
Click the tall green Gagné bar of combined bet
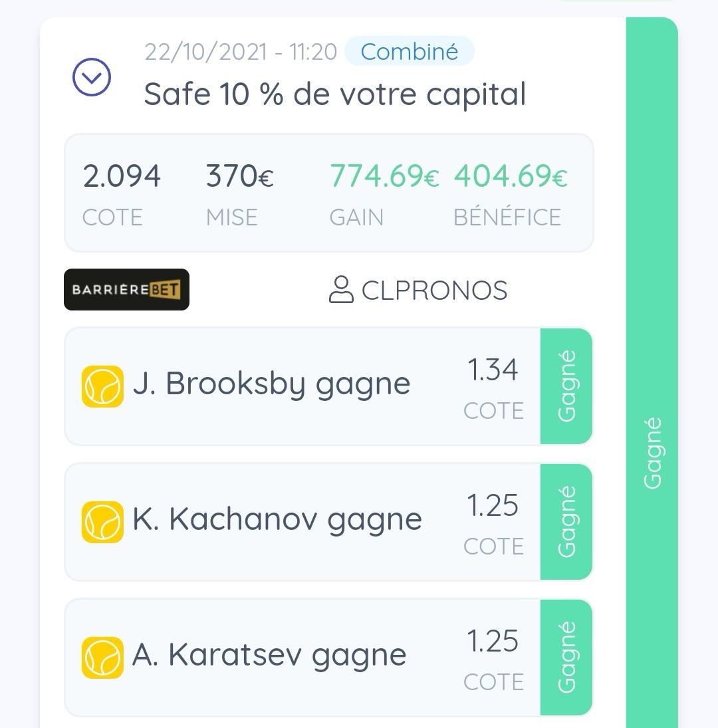[652, 373]
